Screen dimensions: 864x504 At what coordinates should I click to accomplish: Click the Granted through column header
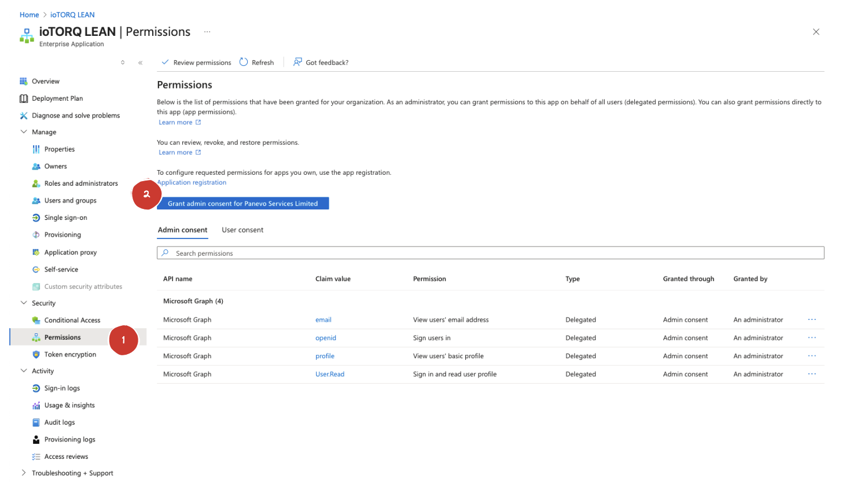coord(688,279)
